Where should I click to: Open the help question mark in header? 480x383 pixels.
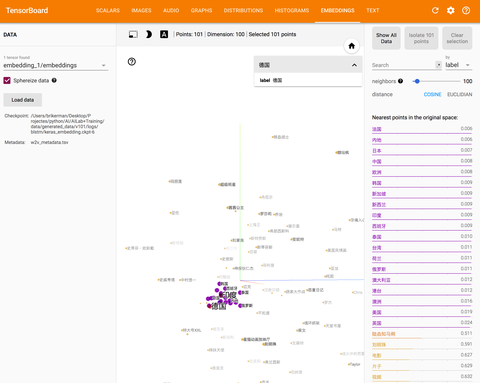(x=466, y=10)
